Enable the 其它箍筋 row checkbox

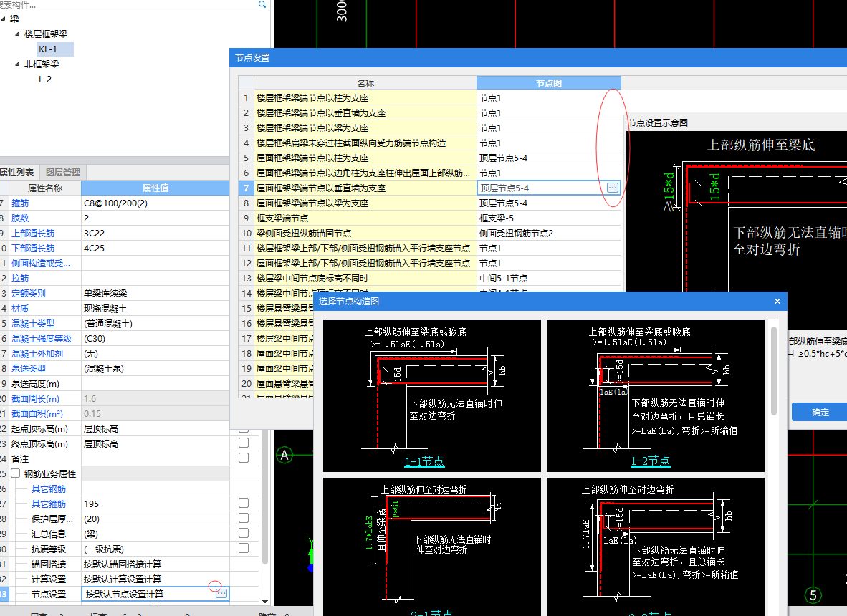click(244, 504)
